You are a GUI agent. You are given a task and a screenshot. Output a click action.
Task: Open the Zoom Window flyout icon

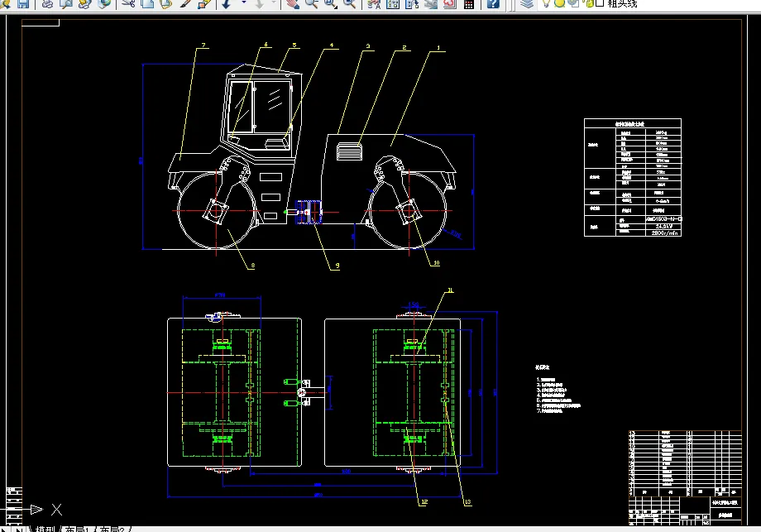click(331, 4)
